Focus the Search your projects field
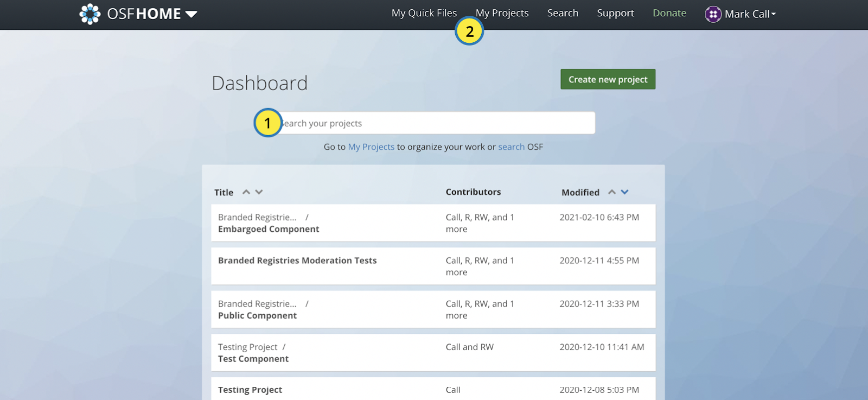868x400 pixels. click(x=434, y=123)
